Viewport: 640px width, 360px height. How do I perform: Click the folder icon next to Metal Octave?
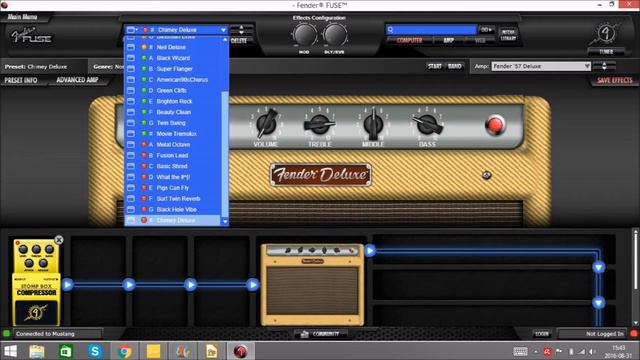(x=131, y=144)
